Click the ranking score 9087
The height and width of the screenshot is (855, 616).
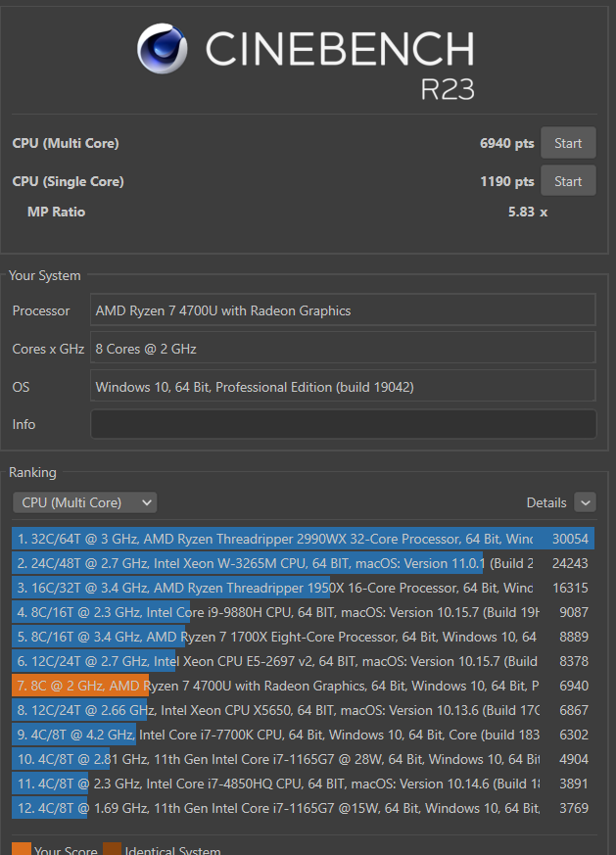[x=574, y=612]
